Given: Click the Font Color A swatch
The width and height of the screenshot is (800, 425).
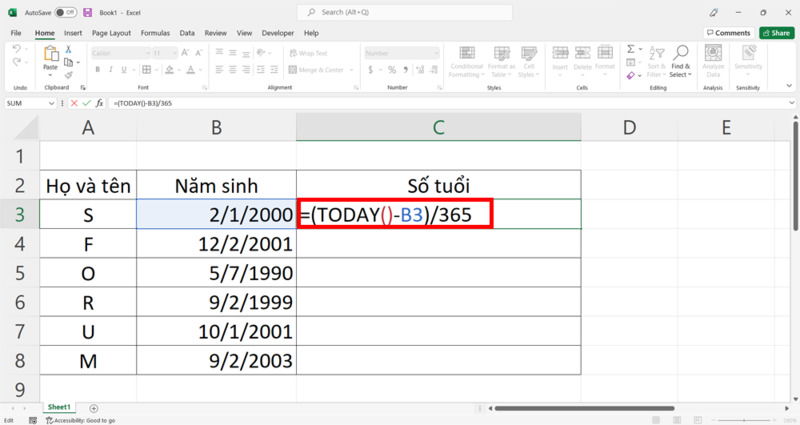Looking at the screenshot, I should 190,69.
